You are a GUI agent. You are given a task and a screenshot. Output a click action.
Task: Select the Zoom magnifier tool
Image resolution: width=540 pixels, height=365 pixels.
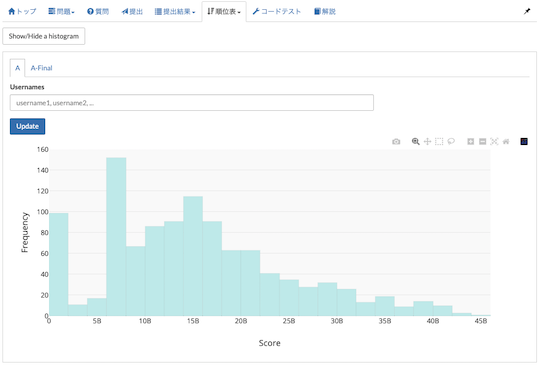(x=416, y=142)
